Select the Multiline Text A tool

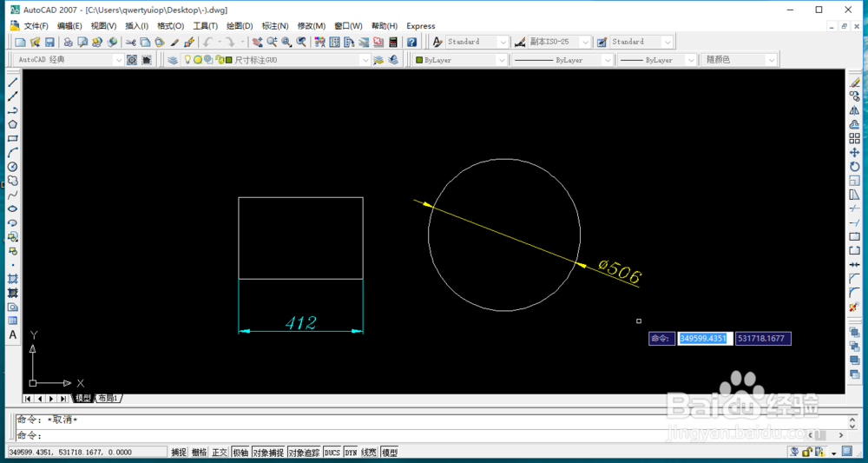pos(13,335)
